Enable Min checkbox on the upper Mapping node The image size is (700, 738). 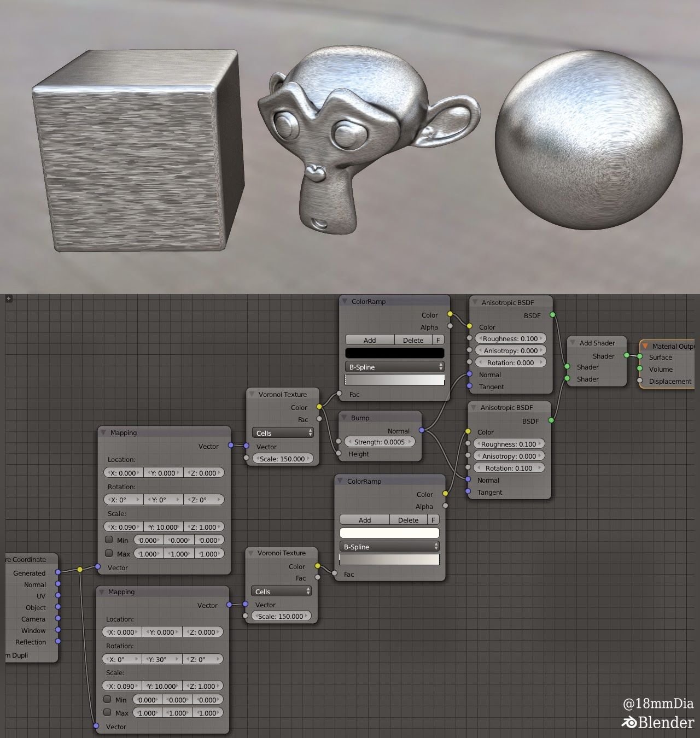pos(109,540)
